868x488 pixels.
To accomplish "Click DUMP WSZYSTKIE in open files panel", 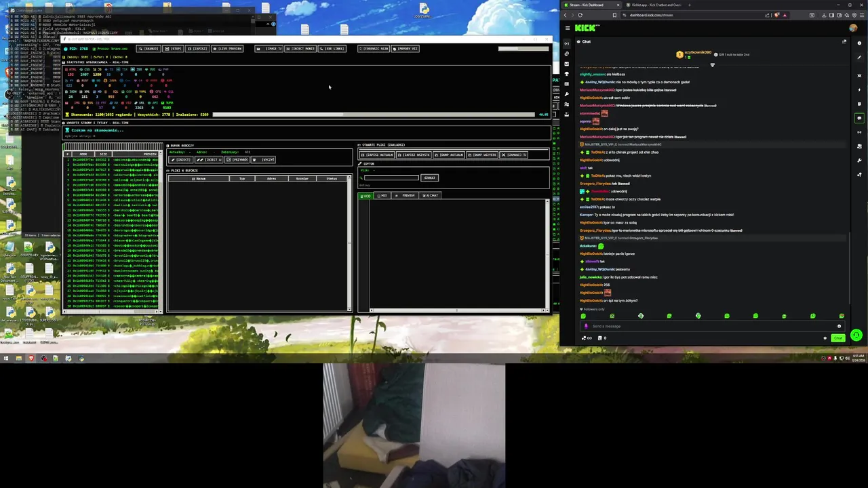I will 482,155.
